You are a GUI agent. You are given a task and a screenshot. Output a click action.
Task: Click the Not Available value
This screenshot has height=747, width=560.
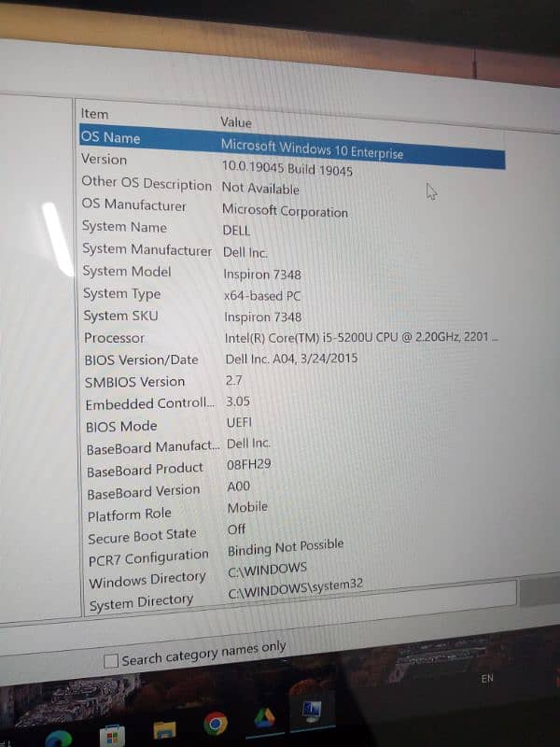pos(260,189)
